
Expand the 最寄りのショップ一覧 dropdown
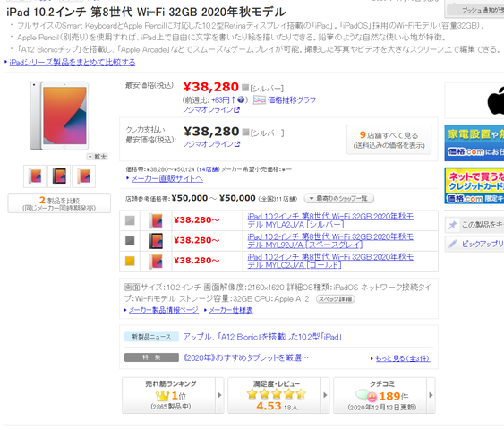coord(338,199)
